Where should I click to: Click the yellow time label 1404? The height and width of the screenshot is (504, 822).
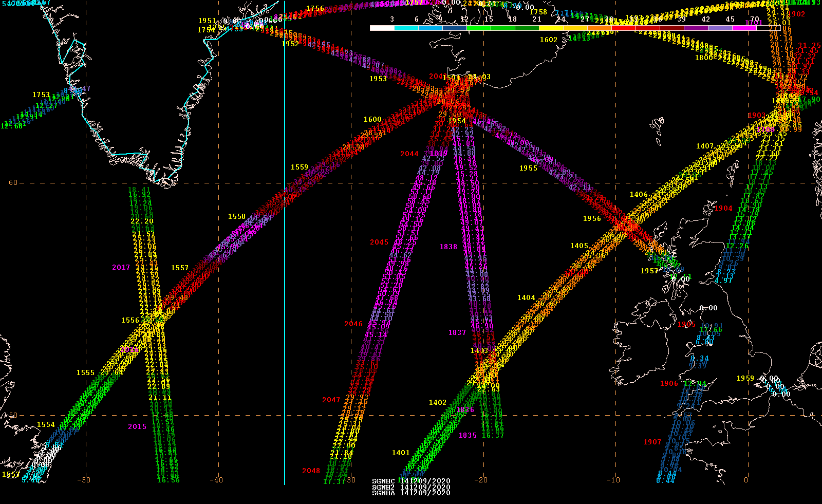[526, 297]
